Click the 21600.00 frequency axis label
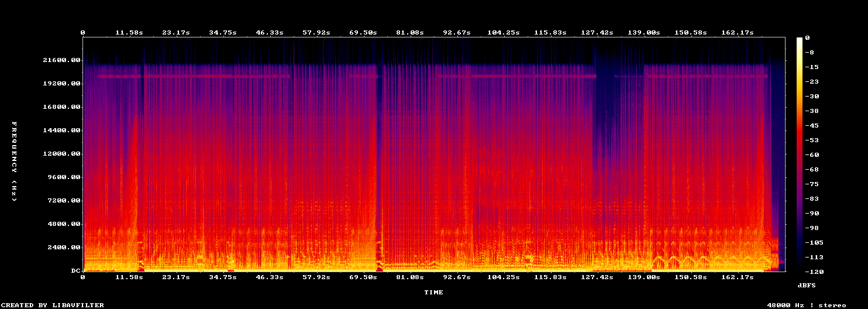The height and width of the screenshot is (309, 868). coord(62,60)
